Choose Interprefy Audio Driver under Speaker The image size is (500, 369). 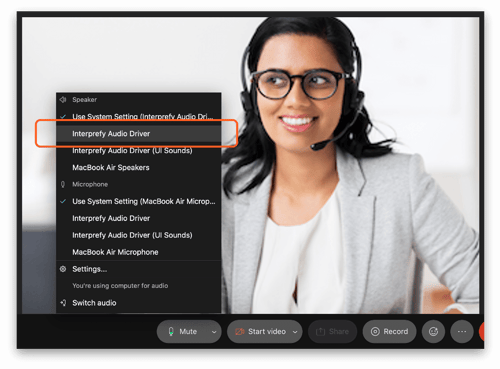pos(139,133)
